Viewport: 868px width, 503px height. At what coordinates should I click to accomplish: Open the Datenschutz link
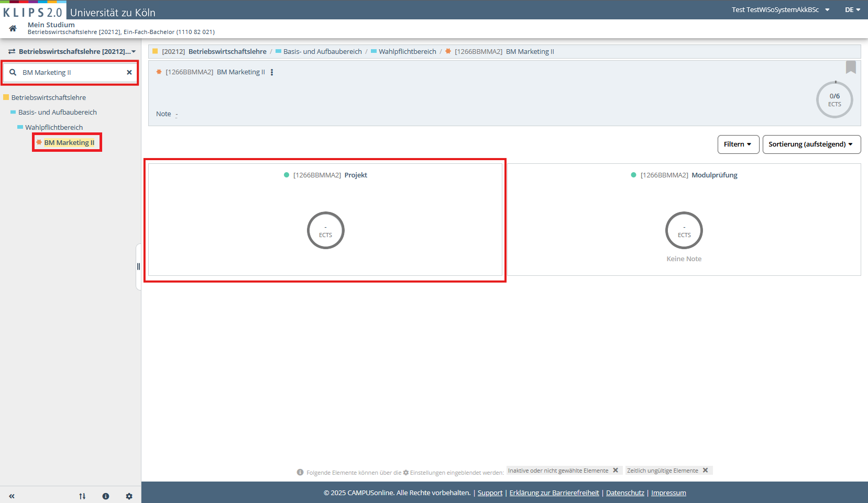tap(625, 493)
